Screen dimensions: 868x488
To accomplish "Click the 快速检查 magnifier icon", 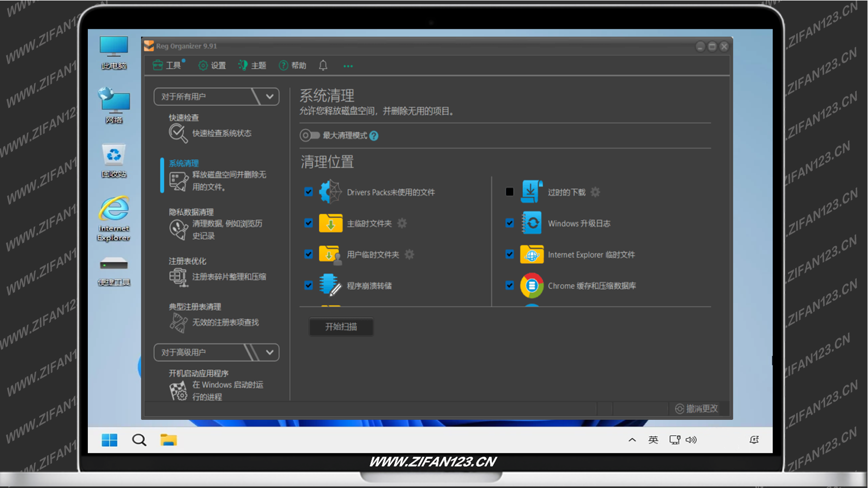I will 178,133.
